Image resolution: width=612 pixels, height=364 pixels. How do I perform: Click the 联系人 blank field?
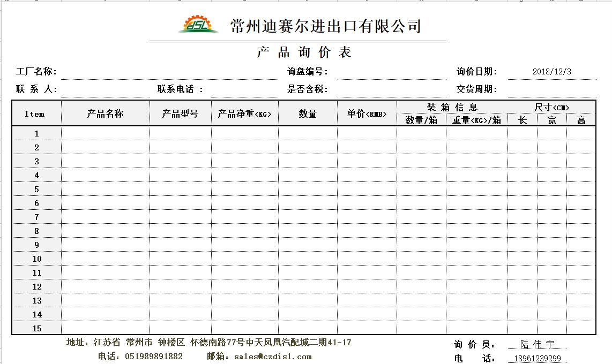[105, 89]
